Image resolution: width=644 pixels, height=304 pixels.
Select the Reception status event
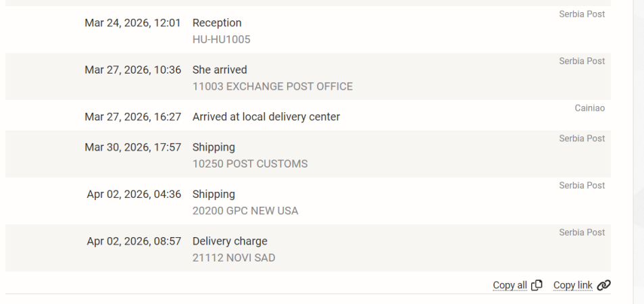tap(217, 23)
